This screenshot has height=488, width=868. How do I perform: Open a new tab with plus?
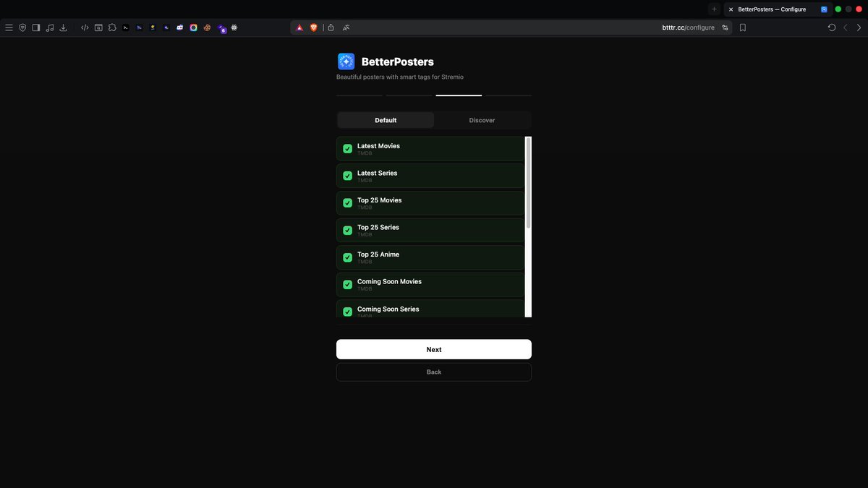click(714, 9)
